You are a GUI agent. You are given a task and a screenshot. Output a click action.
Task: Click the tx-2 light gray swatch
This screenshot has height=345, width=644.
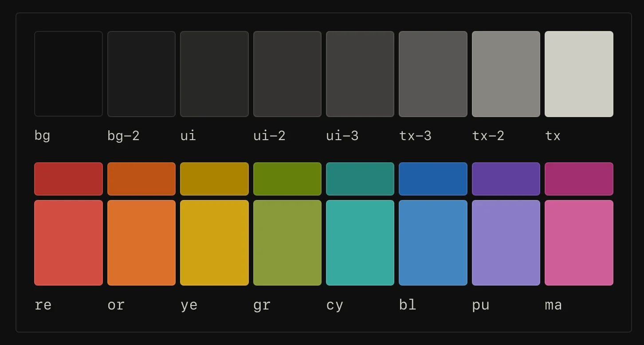pos(506,74)
